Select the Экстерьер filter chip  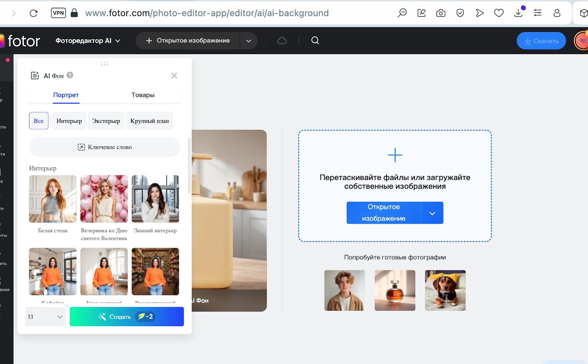[x=106, y=121]
